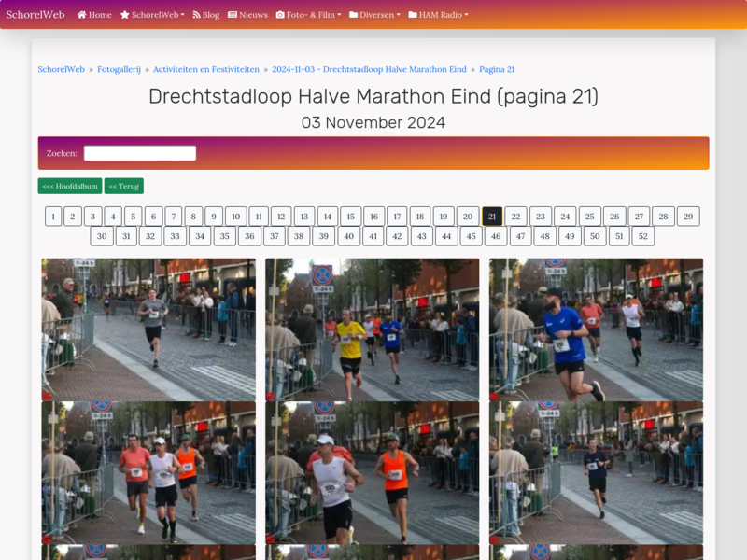Open gallery page 29
747x560 pixels.
[x=688, y=217]
